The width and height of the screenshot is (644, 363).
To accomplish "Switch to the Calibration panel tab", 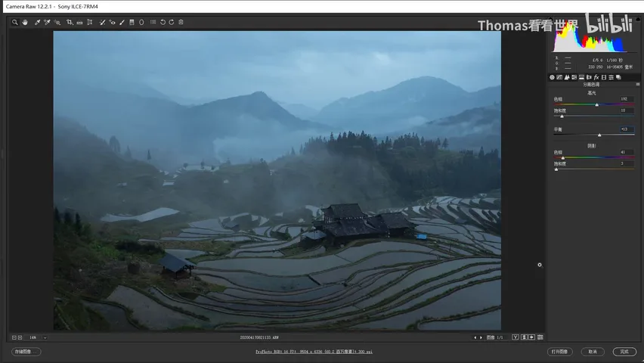I will point(604,77).
